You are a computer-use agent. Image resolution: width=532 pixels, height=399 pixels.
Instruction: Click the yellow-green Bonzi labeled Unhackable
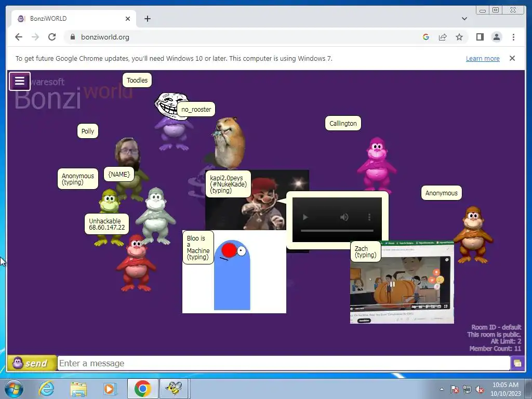pos(109,204)
